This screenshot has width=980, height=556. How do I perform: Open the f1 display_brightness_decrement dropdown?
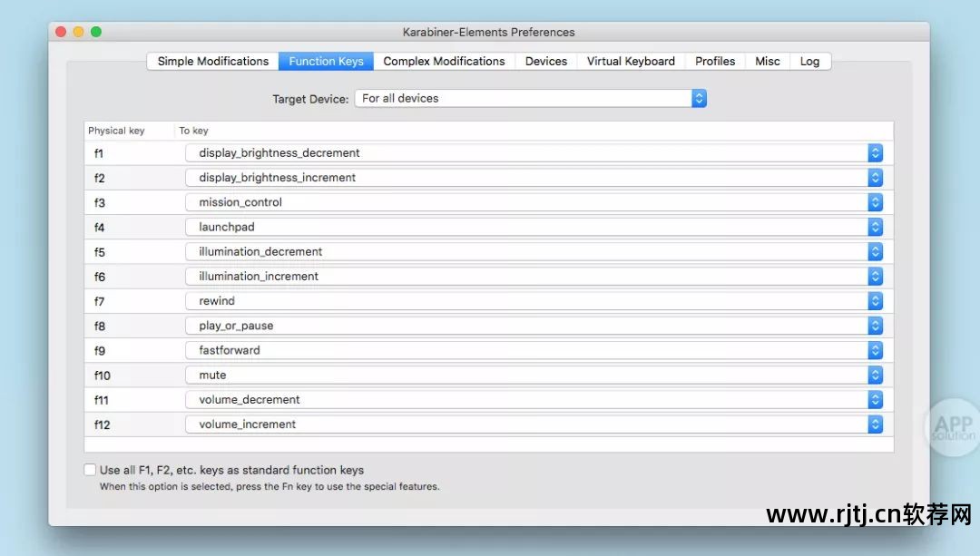[534, 153]
